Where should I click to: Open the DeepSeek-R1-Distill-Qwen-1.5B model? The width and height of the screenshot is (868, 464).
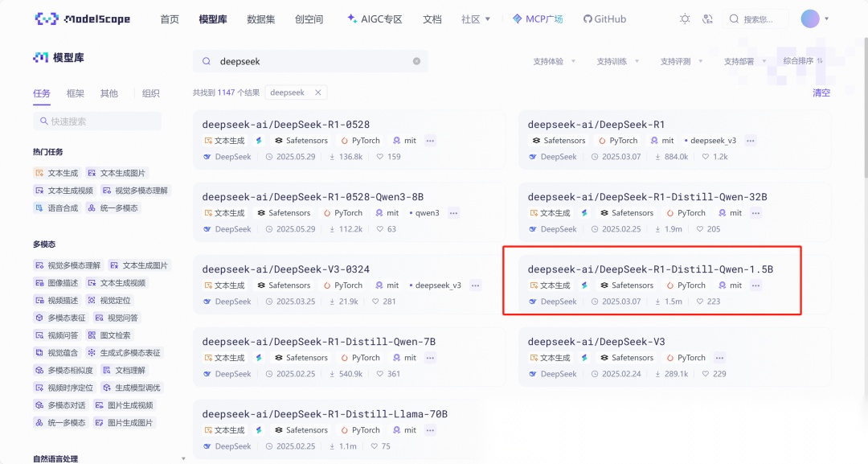650,269
